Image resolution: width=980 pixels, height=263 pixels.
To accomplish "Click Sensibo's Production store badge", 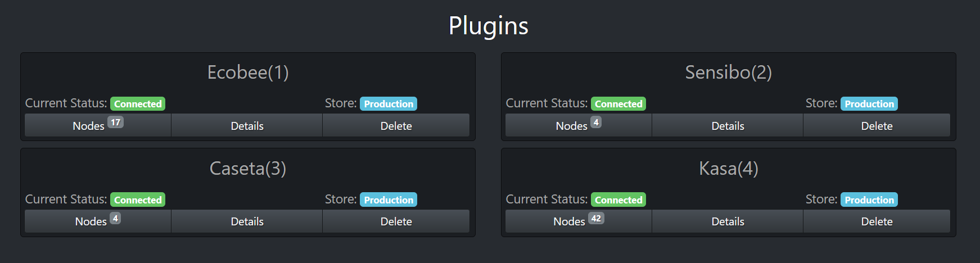I will pos(869,104).
